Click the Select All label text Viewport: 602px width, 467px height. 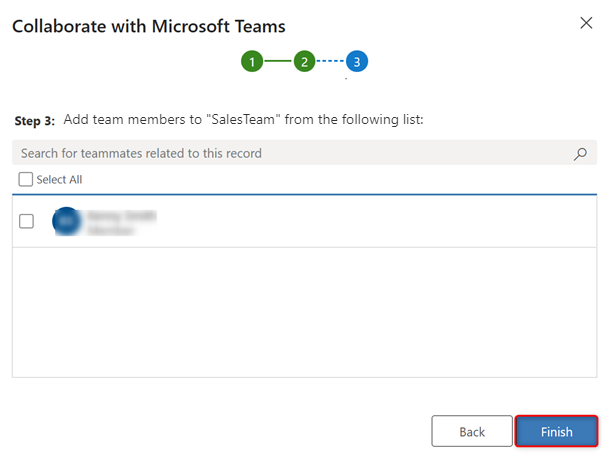pyautogui.click(x=59, y=180)
